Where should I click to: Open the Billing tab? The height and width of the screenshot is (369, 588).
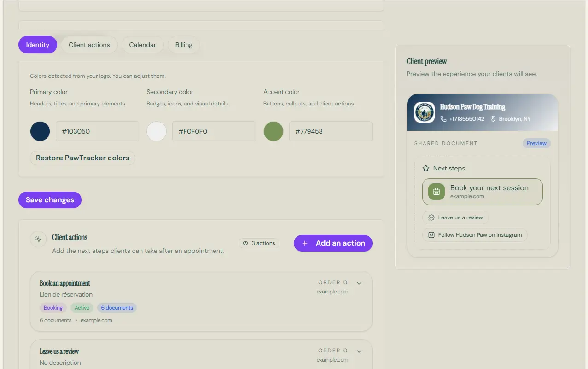(x=184, y=45)
